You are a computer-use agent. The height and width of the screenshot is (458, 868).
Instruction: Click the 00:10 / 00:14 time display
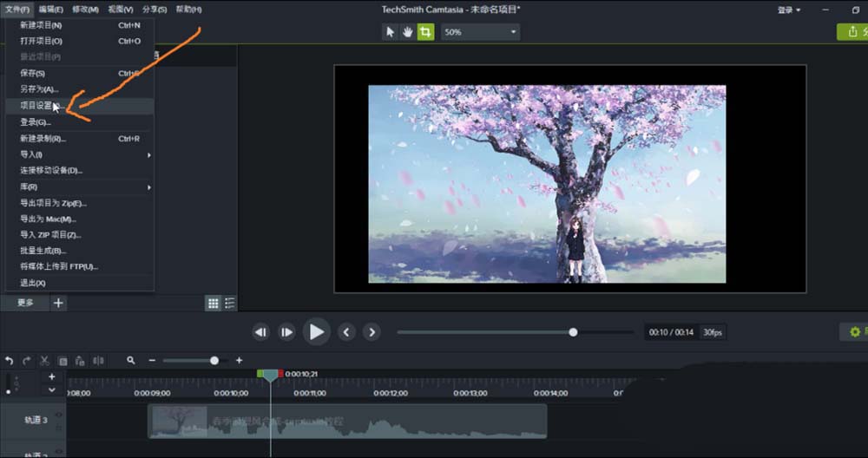point(671,332)
